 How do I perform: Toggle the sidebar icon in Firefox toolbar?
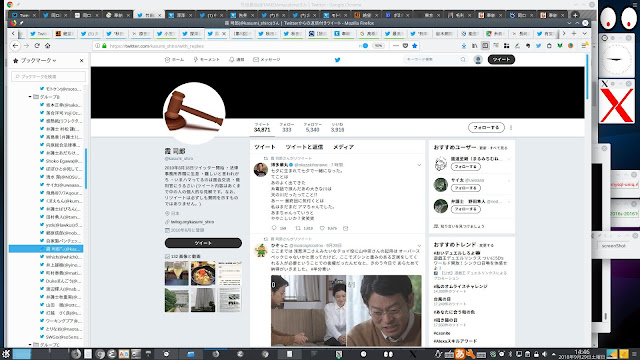click(485, 46)
